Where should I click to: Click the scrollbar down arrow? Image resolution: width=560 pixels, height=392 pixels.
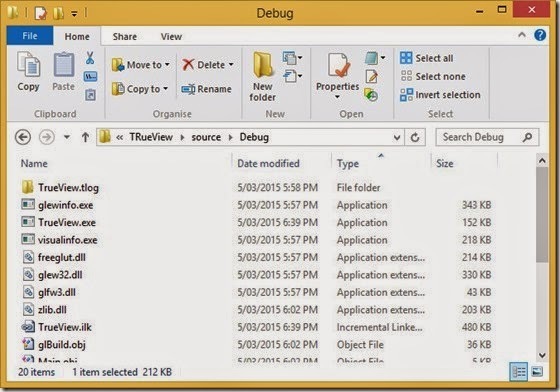pos(542,355)
